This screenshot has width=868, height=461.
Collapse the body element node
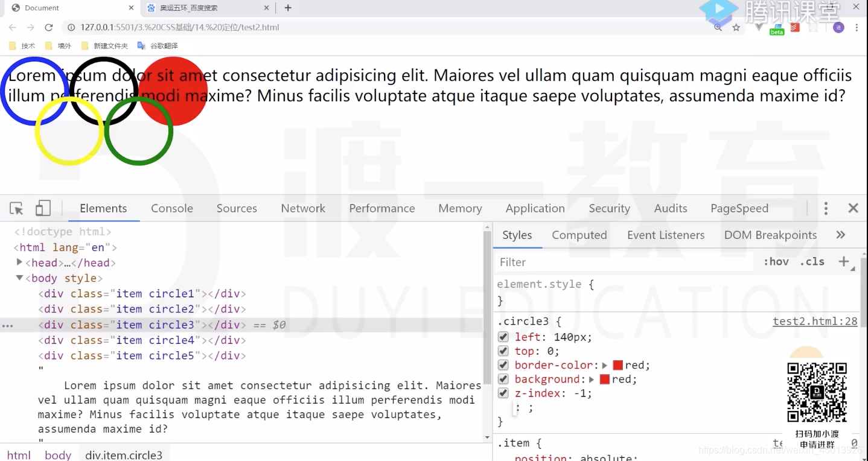coord(19,278)
